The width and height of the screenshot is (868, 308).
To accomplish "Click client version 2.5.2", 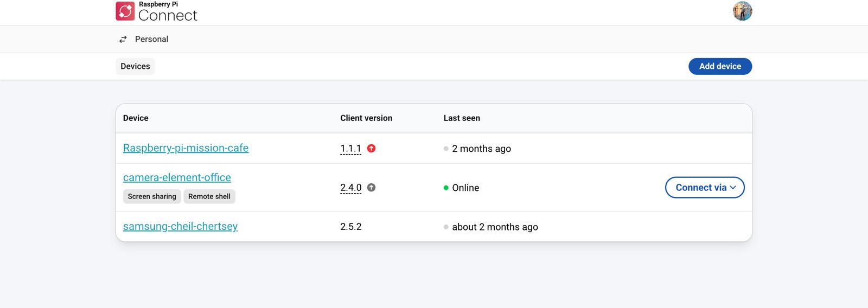I will (x=351, y=227).
